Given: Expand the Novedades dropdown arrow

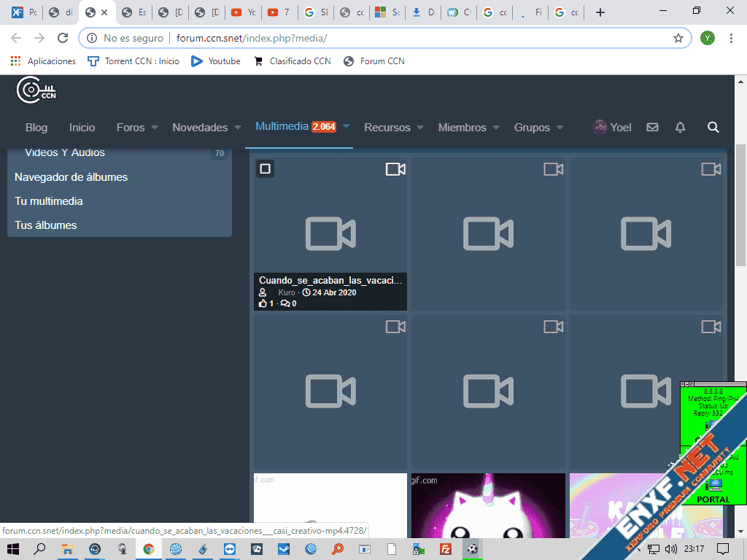Looking at the screenshot, I should (x=237, y=128).
